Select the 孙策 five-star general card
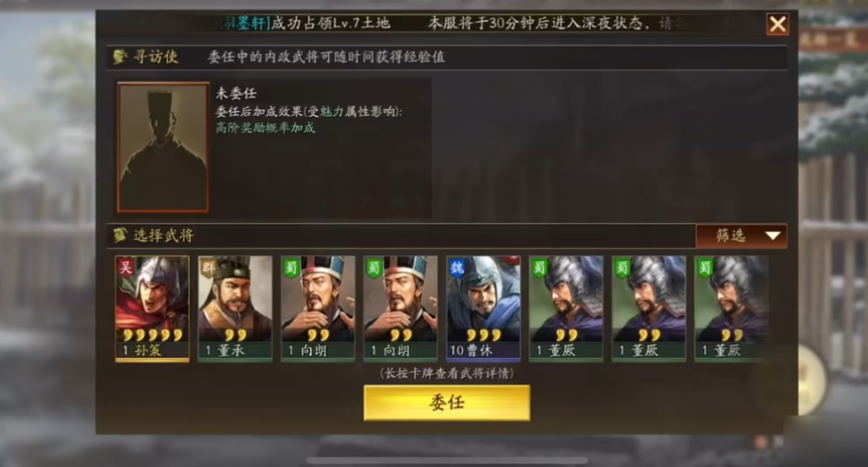868x467 pixels. (x=152, y=308)
